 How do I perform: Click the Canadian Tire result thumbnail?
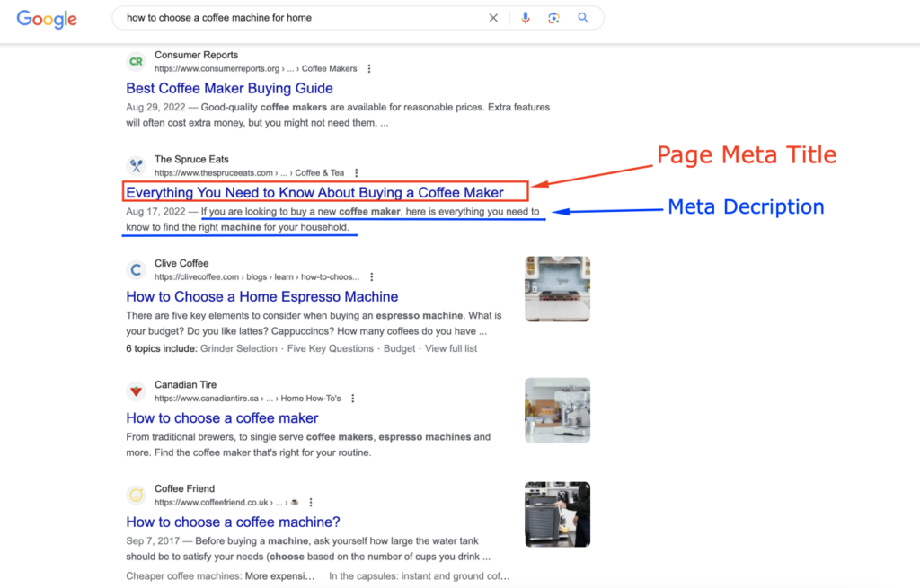point(557,410)
